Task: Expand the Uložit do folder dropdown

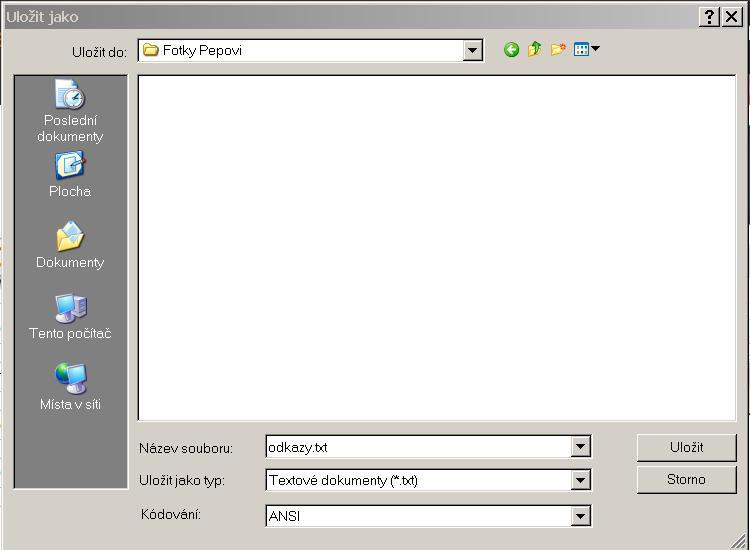Action: click(473, 50)
